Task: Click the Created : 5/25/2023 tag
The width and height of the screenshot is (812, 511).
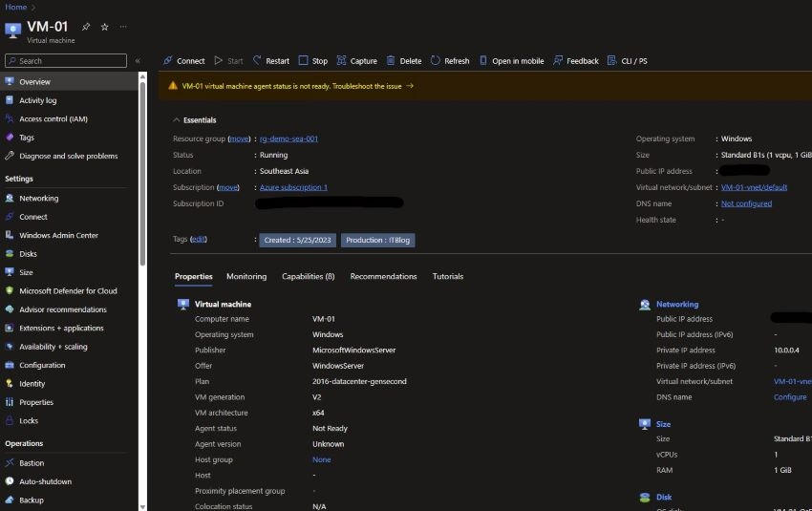Action: click(297, 241)
